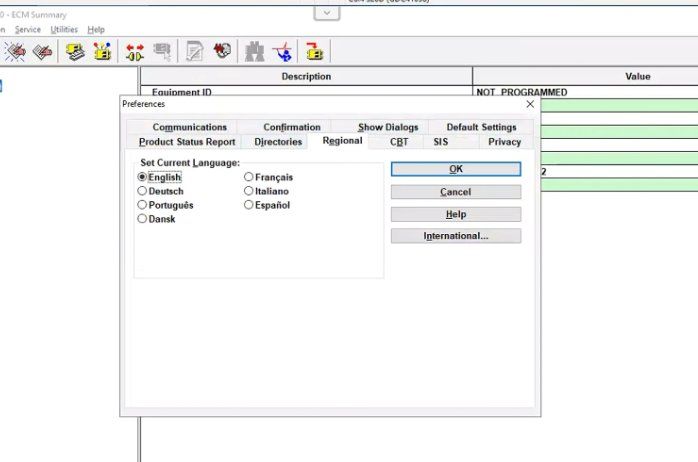
Task: Open the Directories tab
Action: (x=277, y=142)
